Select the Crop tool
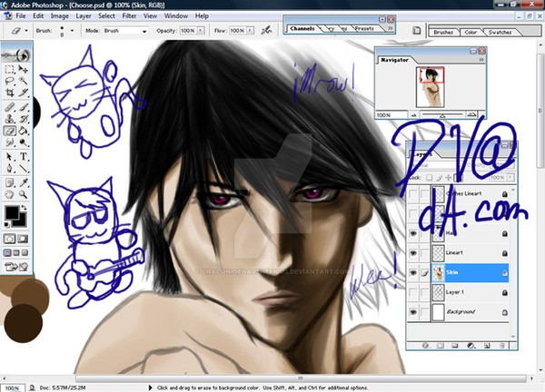545x392 pixels. (10, 93)
